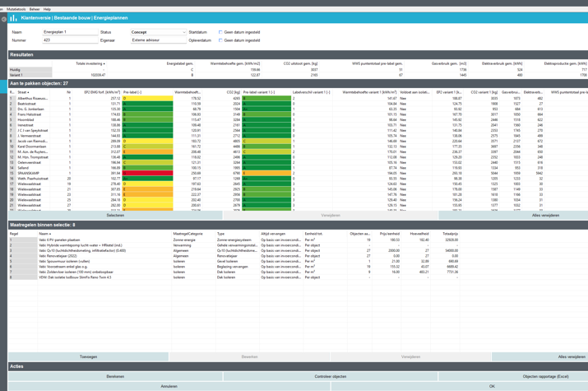Toggle Startdatum 'Geen datum ingesteld' checkbox
588x391 pixels.
(x=220, y=32)
